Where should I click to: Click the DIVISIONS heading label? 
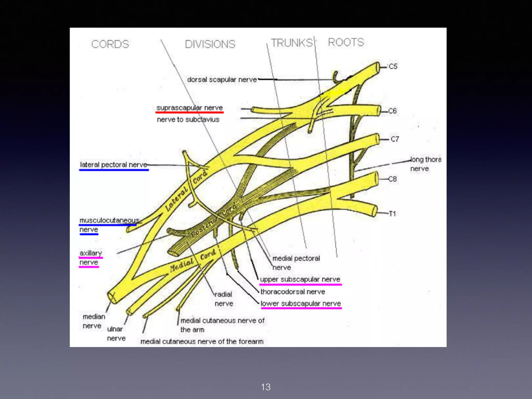tap(210, 44)
